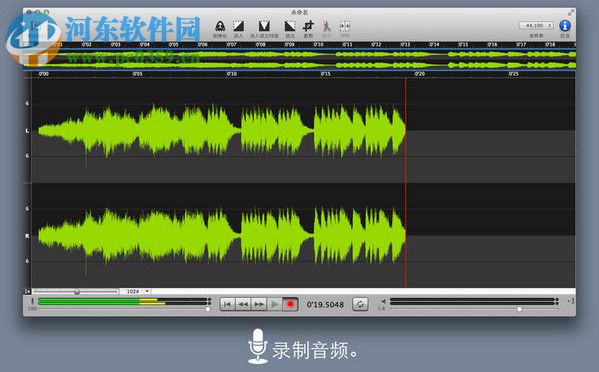Click the Fast Forward transport button
The width and height of the screenshot is (599, 372).
(259, 304)
